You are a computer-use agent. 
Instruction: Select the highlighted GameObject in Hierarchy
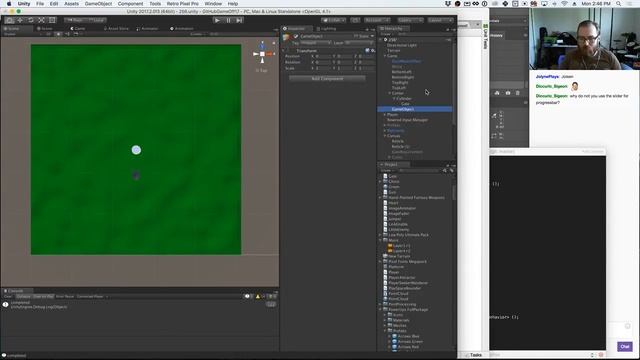(x=415, y=109)
